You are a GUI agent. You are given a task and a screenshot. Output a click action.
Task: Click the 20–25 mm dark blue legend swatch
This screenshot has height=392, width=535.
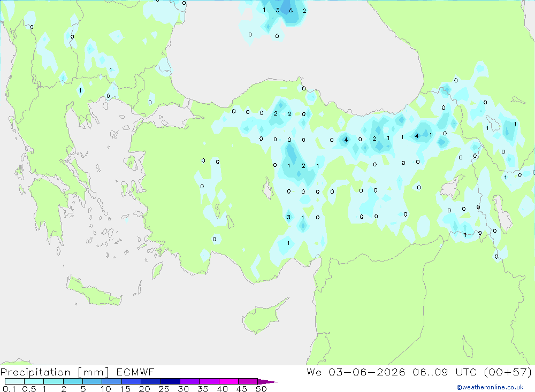151,381
